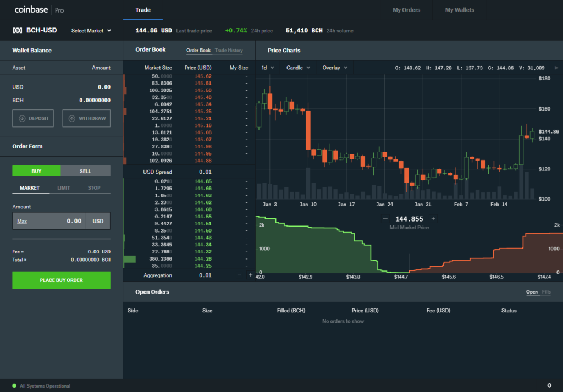
Task: Open the My Wallets tab
Action: [459, 10]
